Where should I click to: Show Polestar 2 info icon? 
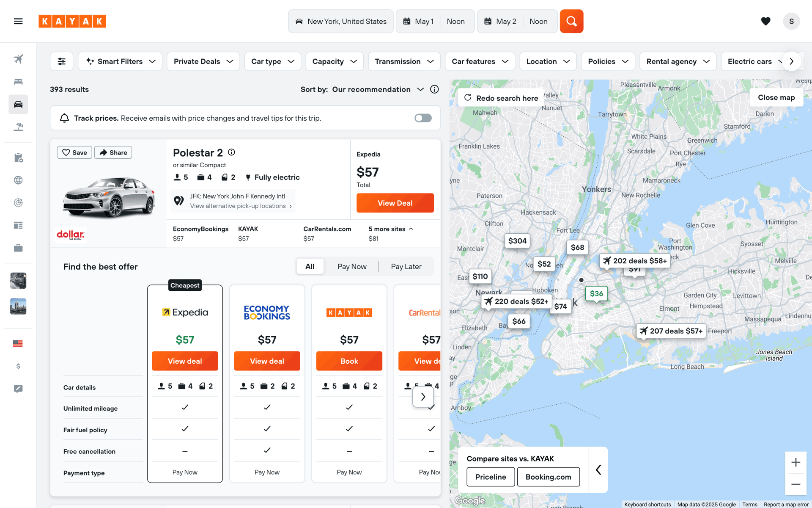click(231, 152)
